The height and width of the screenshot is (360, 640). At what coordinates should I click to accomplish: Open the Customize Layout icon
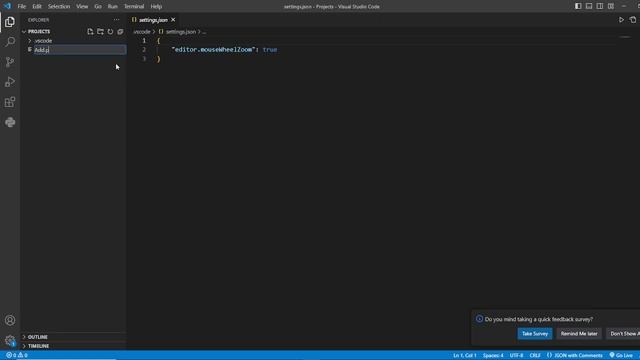[x=611, y=6]
